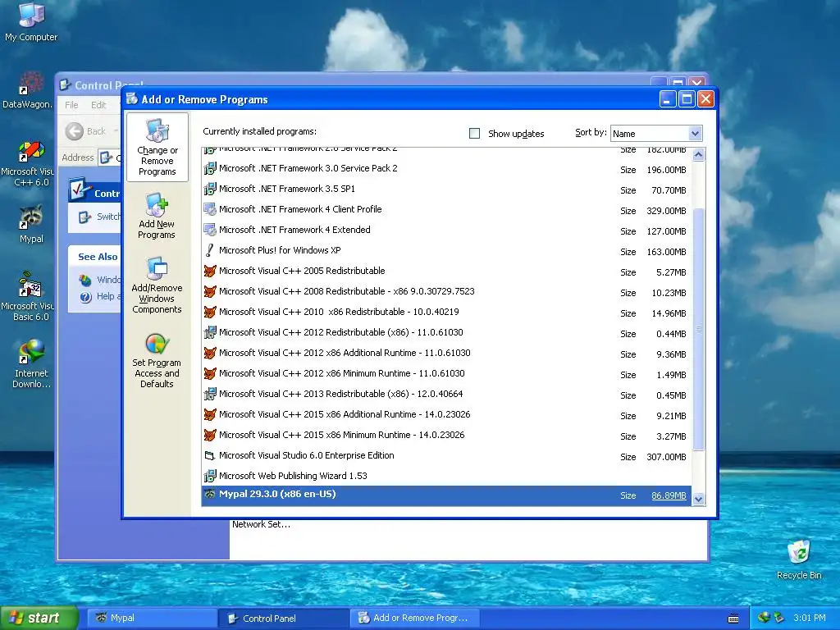Click the Mypal 29.3.0 raccoon icon in list
840x630 pixels.
pos(210,494)
